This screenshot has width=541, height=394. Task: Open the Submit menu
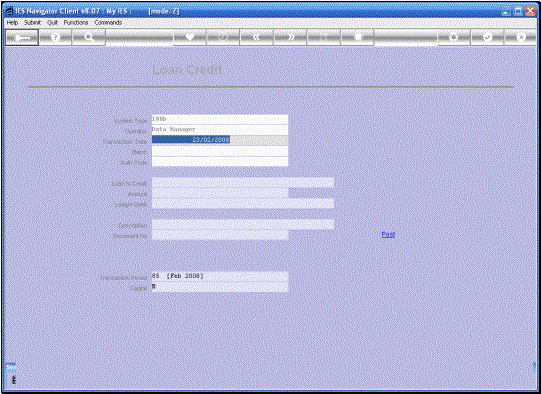[x=32, y=22]
